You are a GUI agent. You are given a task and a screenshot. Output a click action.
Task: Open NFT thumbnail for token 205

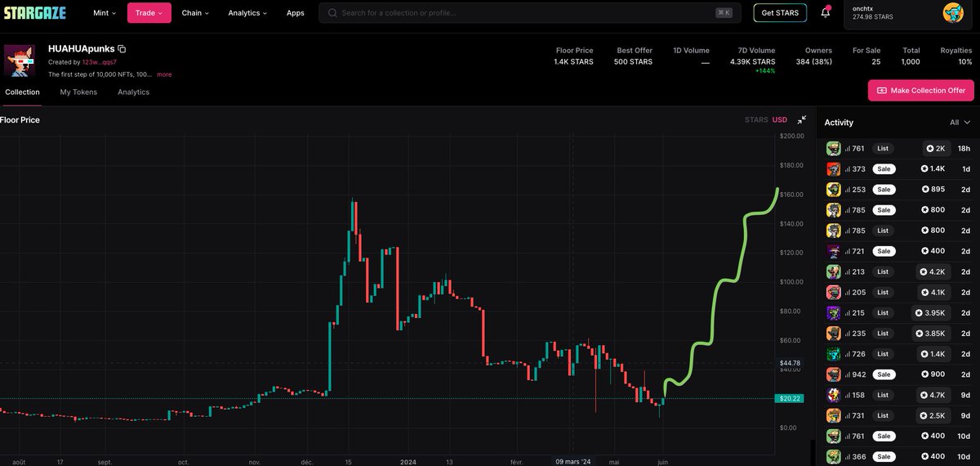[x=834, y=292]
